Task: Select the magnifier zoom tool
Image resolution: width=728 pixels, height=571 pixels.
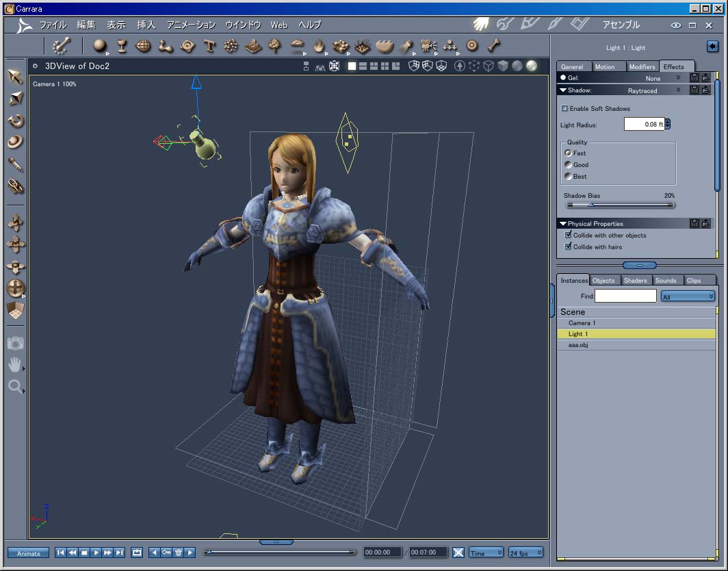Action: pyautogui.click(x=15, y=386)
